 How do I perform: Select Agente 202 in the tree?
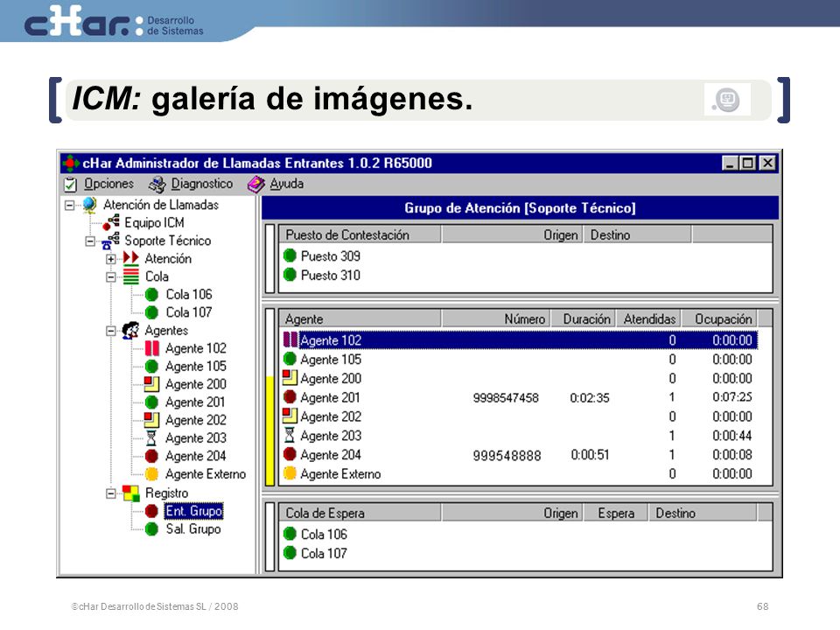coord(195,420)
